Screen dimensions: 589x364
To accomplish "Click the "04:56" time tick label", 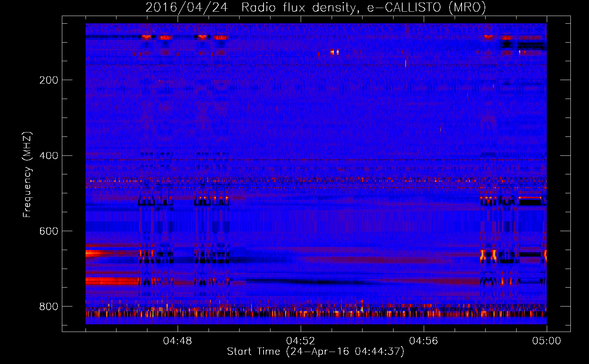I will coord(424,341).
